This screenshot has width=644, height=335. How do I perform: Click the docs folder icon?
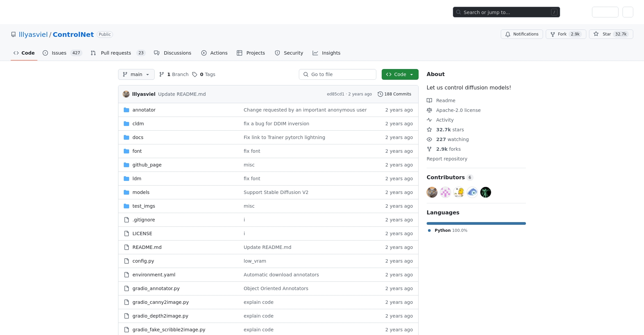tap(126, 137)
